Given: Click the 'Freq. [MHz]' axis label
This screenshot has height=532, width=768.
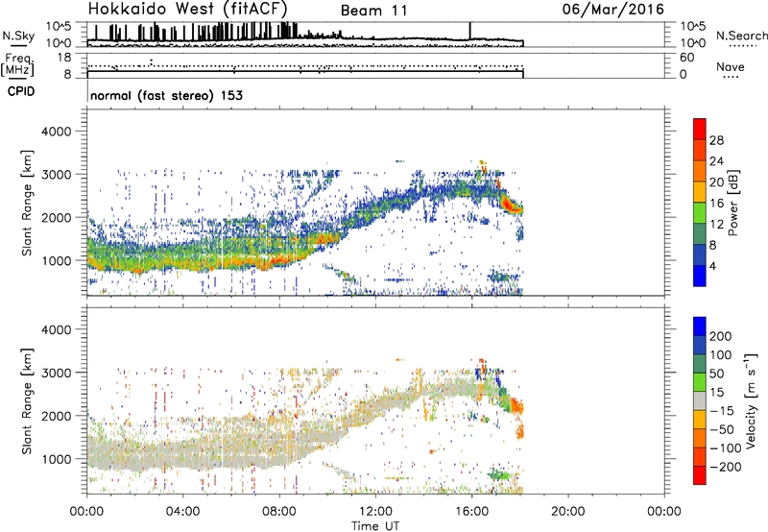Looking at the screenshot, I should (x=18, y=64).
